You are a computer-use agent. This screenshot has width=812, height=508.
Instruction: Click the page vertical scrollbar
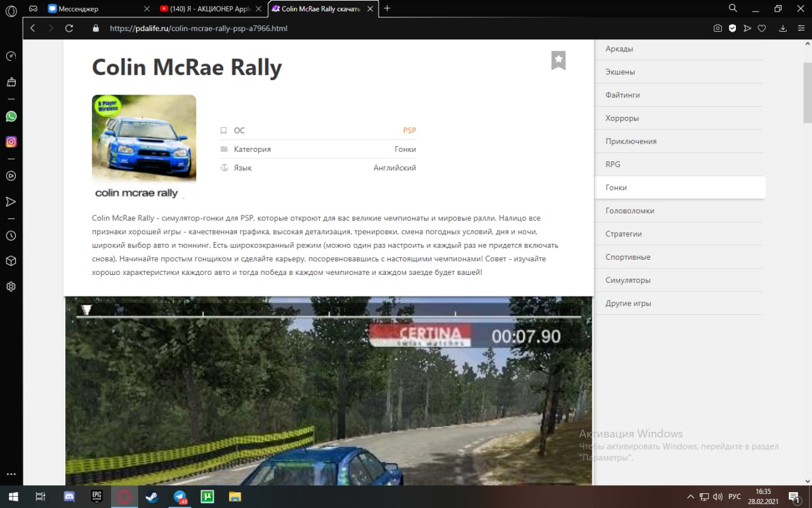pyautogui.click(x=808, y=92)
